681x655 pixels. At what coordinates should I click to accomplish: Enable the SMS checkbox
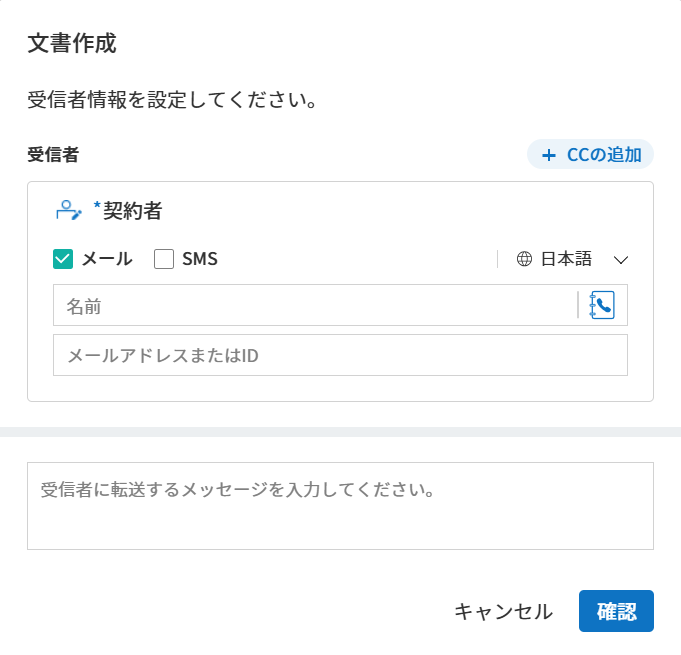coord(164,259)
